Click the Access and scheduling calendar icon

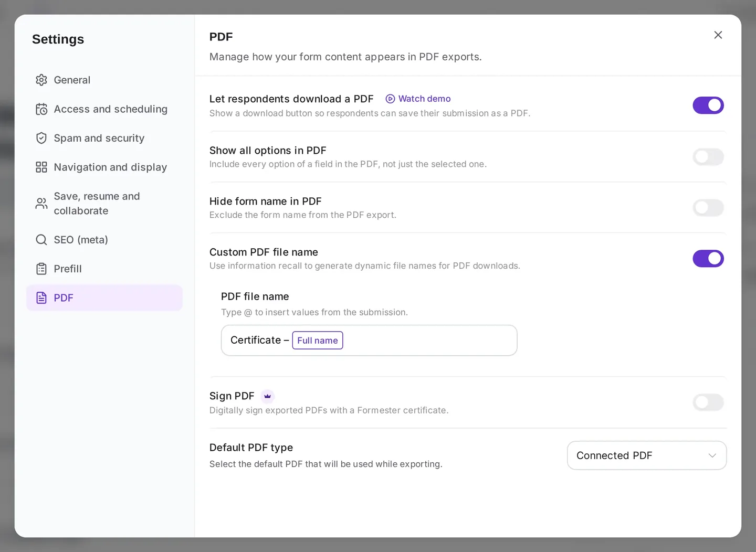click(41, 109)
